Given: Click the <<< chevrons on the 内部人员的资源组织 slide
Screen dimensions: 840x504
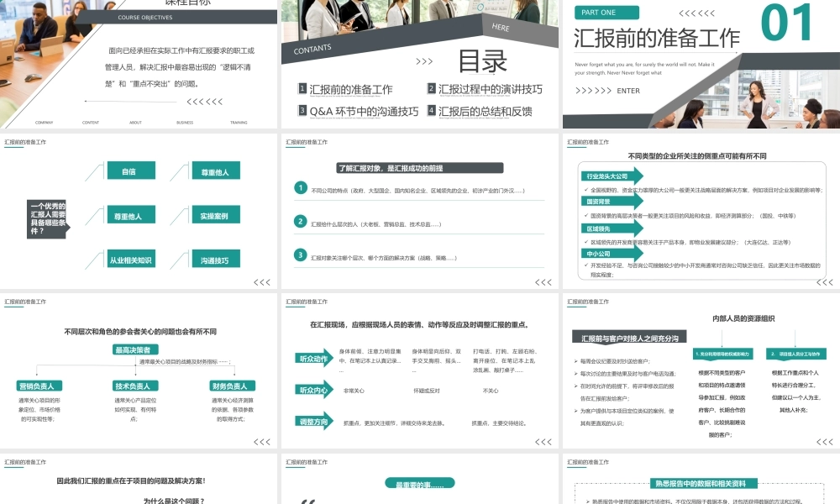Looking at the screenshot, I should pyautogui.click(x=825, y=442).
